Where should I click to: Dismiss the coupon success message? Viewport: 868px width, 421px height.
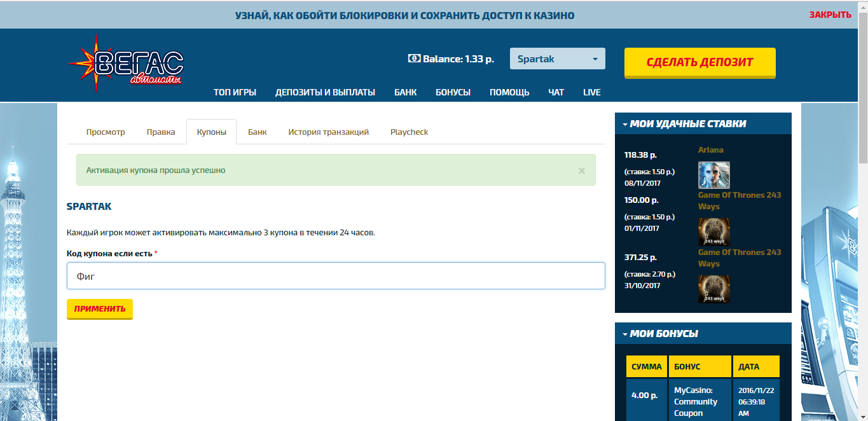pos(581,170)
